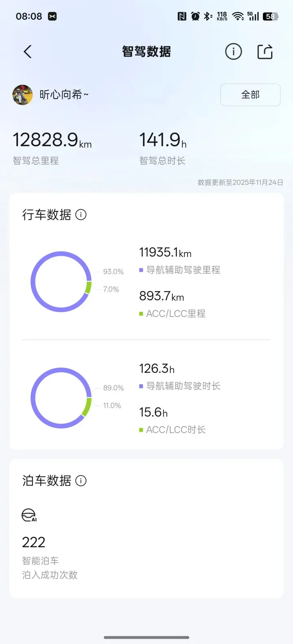Tap the NFC status bar icon

[182, 16]
